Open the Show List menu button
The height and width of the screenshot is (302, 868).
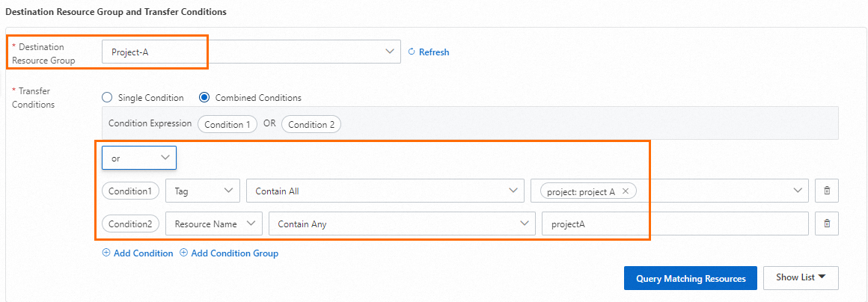coord(801,277)
